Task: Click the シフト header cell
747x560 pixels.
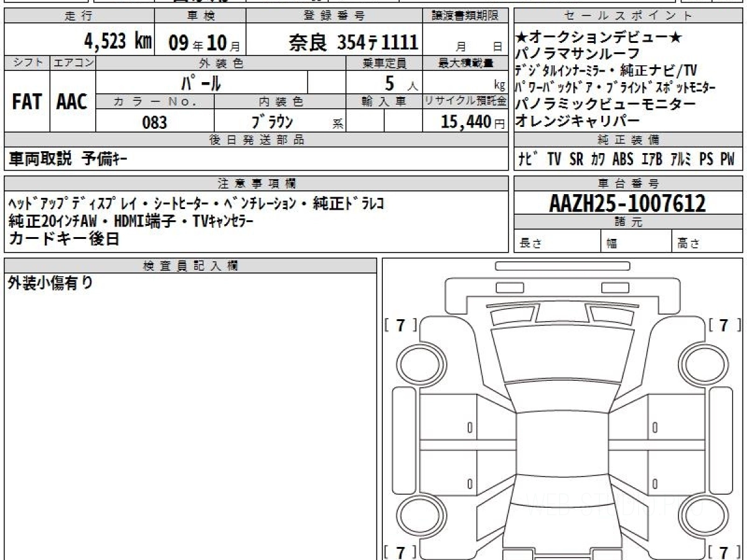Action: 27,63
